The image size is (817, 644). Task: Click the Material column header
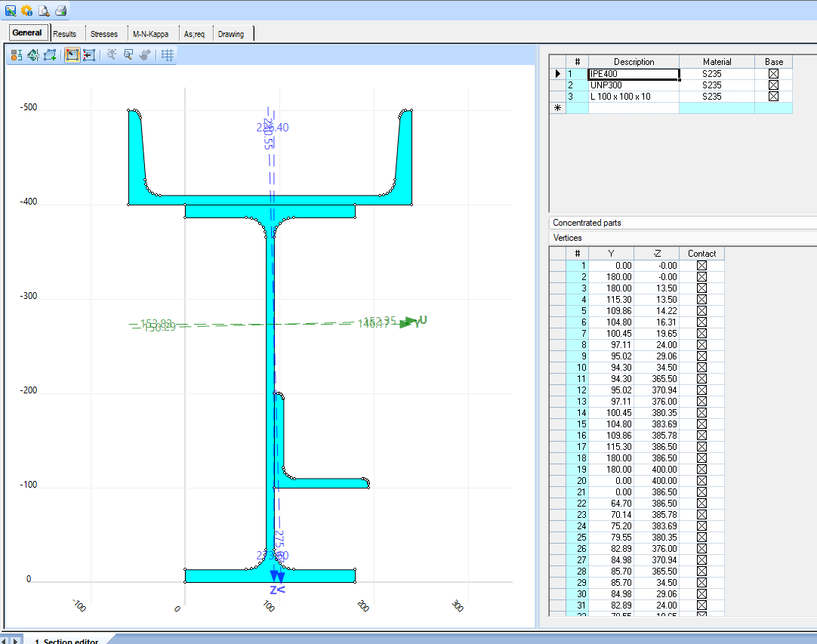coord(717,61)
